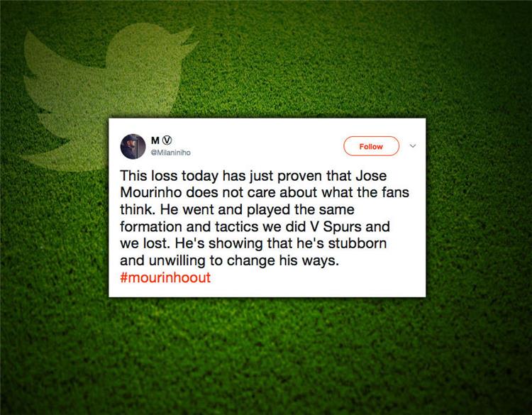Open the #mourinhoout hashtag link

(x=165, y=277)
